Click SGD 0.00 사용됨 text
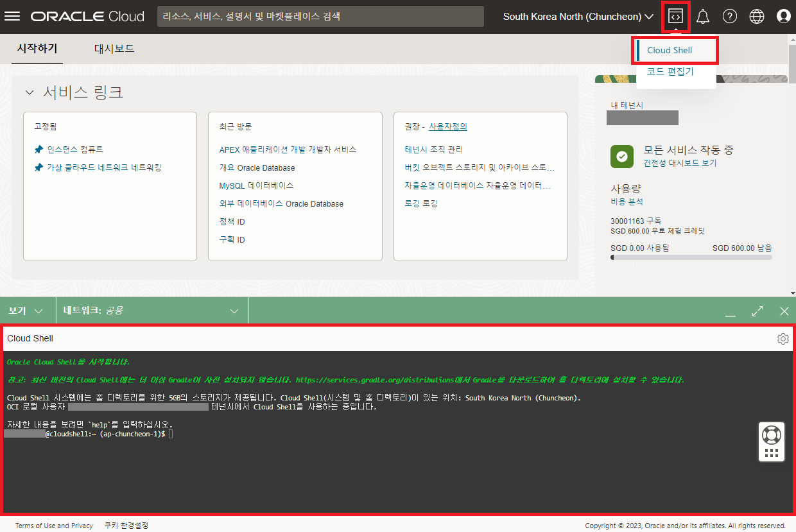The width and height of the screenshot is (796, 532). pyautogui.click(x=639, y=248)
